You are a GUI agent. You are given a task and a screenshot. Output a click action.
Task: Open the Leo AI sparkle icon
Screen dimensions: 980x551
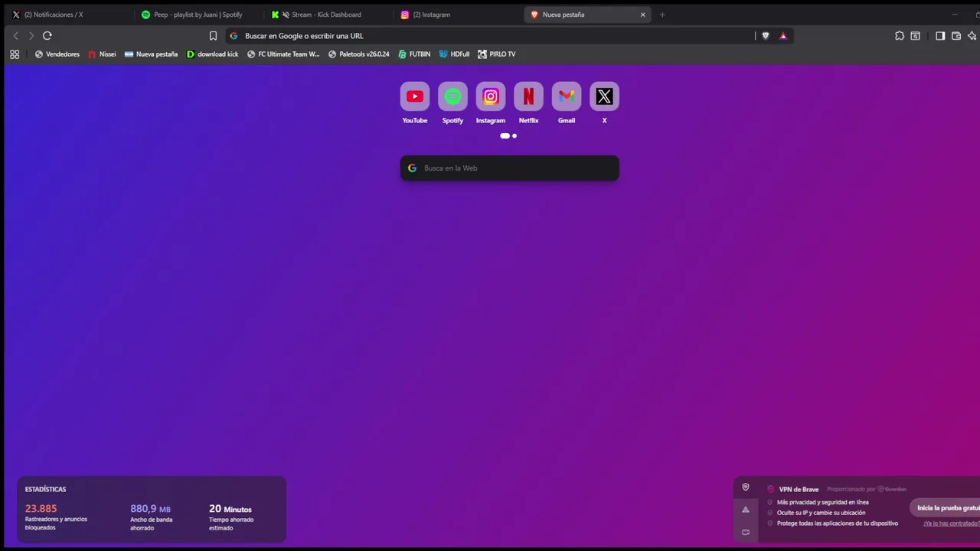tap(972, 36)
